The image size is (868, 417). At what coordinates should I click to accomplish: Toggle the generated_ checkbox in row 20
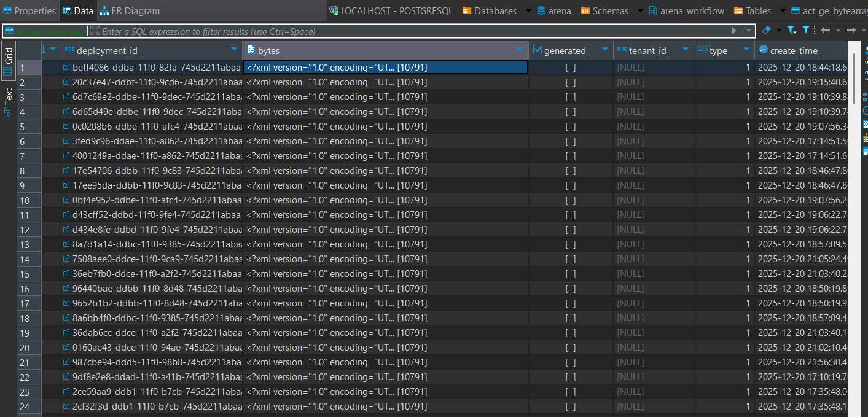571,348
